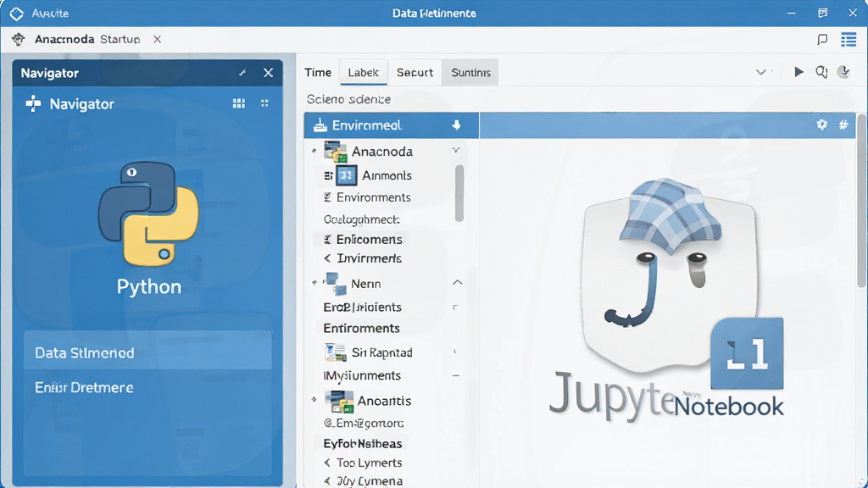The image size is (868, 488).
Task: Open the list menu icon top right
Action: pos(849,39)
